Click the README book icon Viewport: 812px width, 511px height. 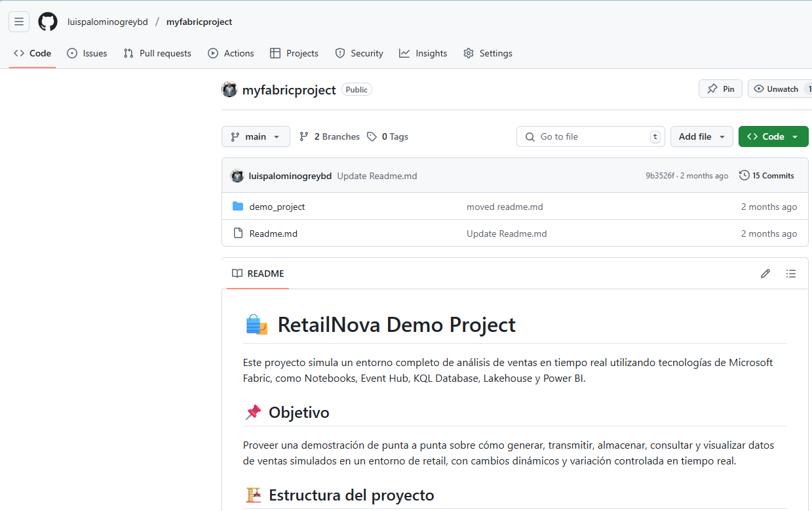coord(237,274)
